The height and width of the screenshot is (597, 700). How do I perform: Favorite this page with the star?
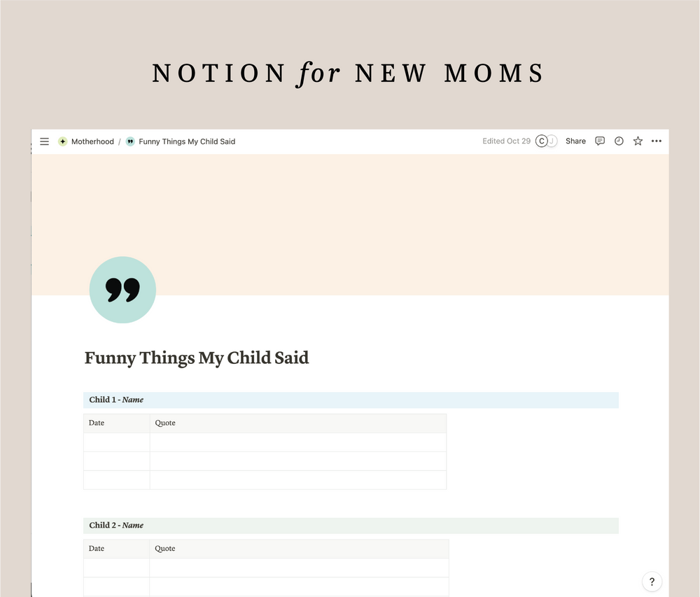[x=638, y=141]
